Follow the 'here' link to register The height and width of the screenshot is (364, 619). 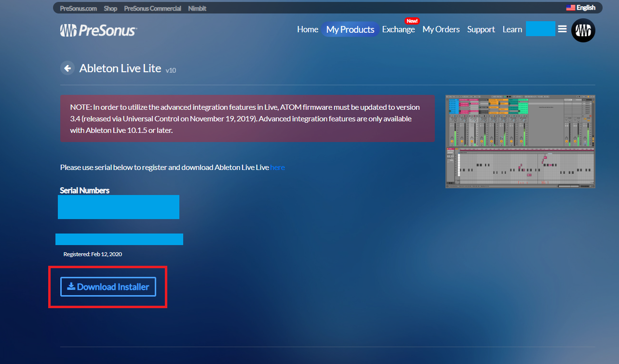pos(277,168)
